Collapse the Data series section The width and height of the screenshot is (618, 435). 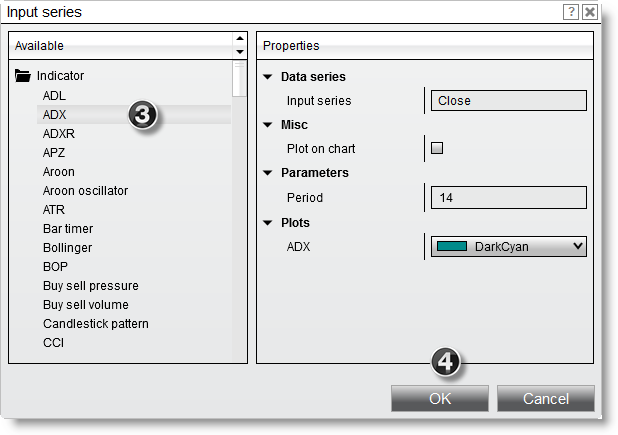(268, 77)
